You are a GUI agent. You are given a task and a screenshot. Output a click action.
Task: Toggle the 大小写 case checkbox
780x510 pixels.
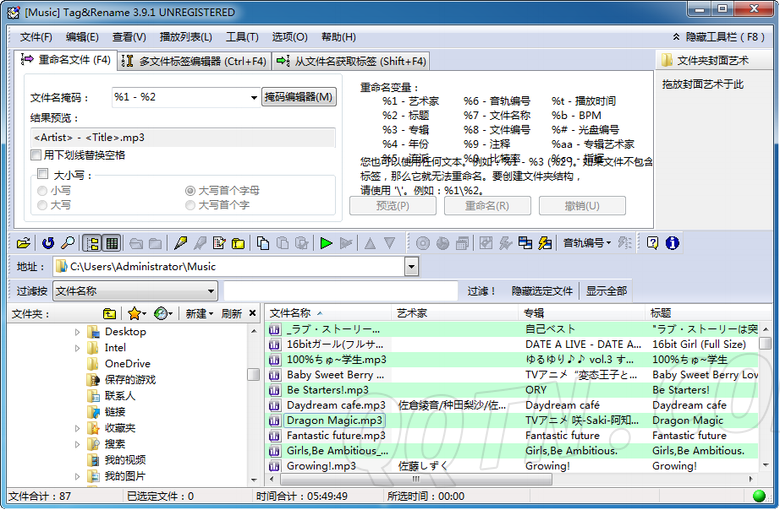(x=42, y=174)
